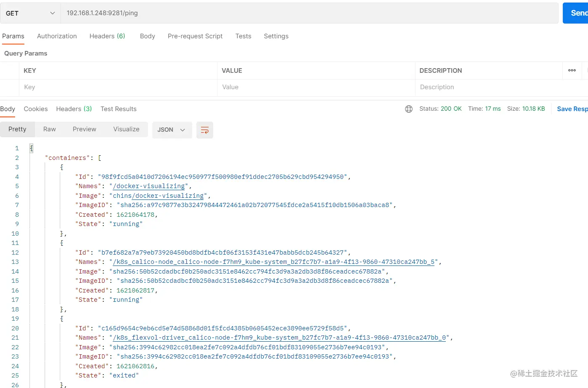The width and height of the screenshot is (588, 388).
Task: Select the Visualize view
Action: tap(126, 130)
